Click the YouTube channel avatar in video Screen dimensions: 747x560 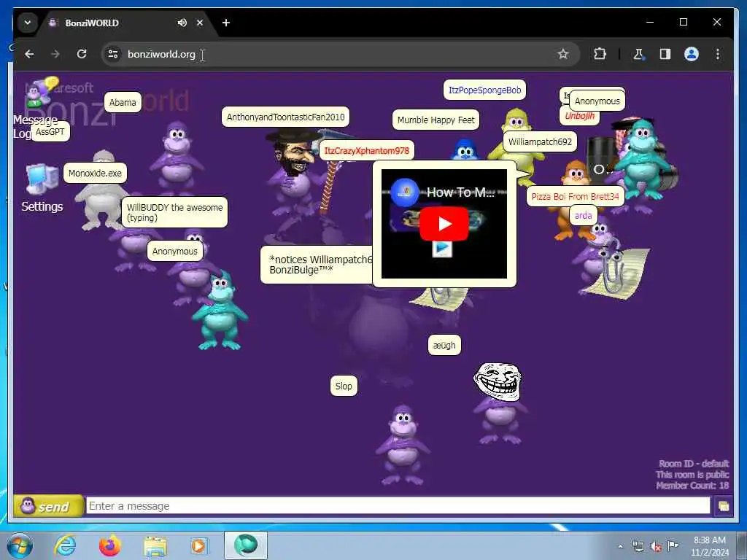click(x=404, y=192)
